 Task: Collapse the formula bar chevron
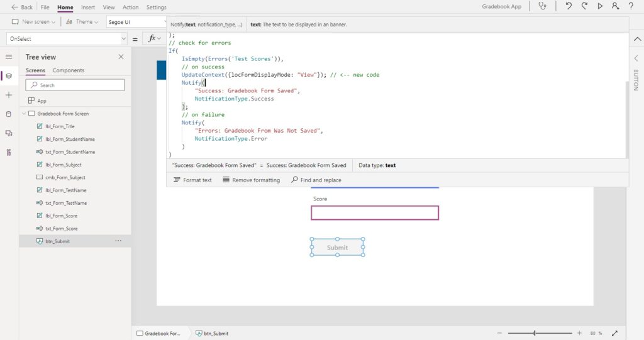637,39
